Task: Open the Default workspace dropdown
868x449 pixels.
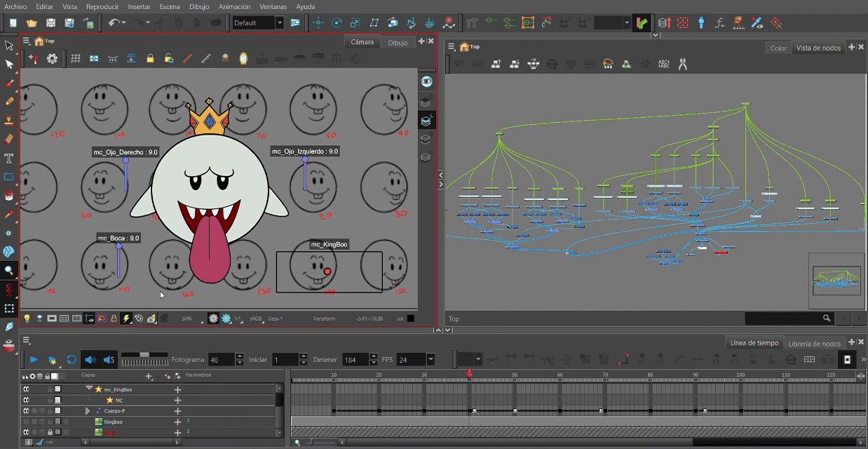Action: click(279, 22)
